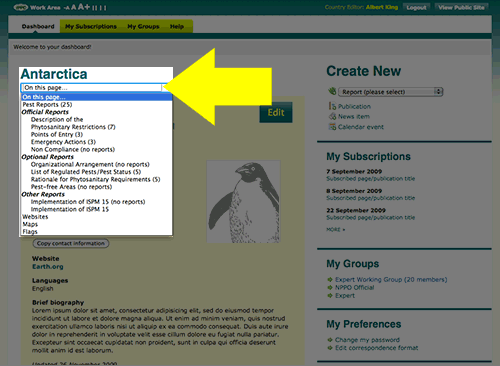Choose "Description of the" option
The width and height of the screenshot is (500, 366).
coord(57,119)
